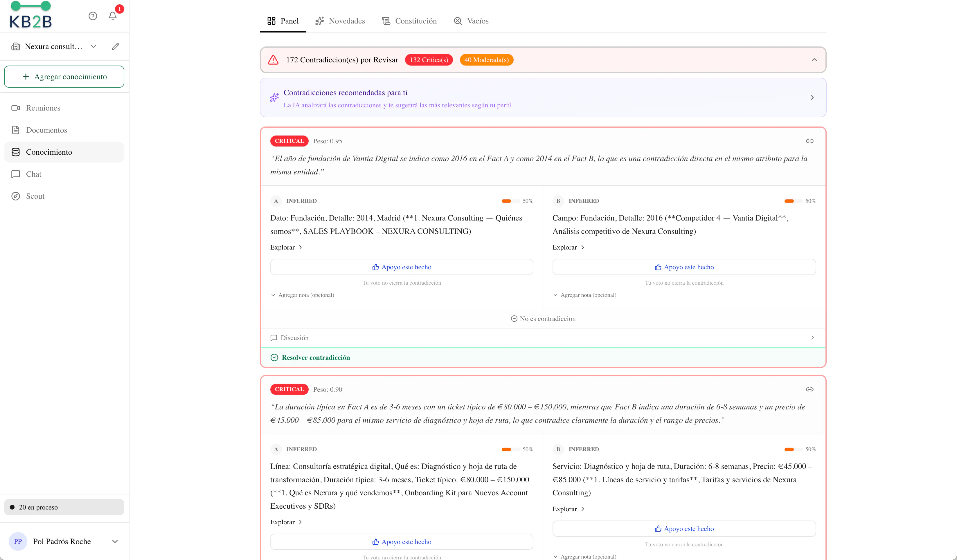This screenshot has width=957, height=560.
Task: Copy link of the Peso 0.90 contradiction
Action: [x=810, y=390]
